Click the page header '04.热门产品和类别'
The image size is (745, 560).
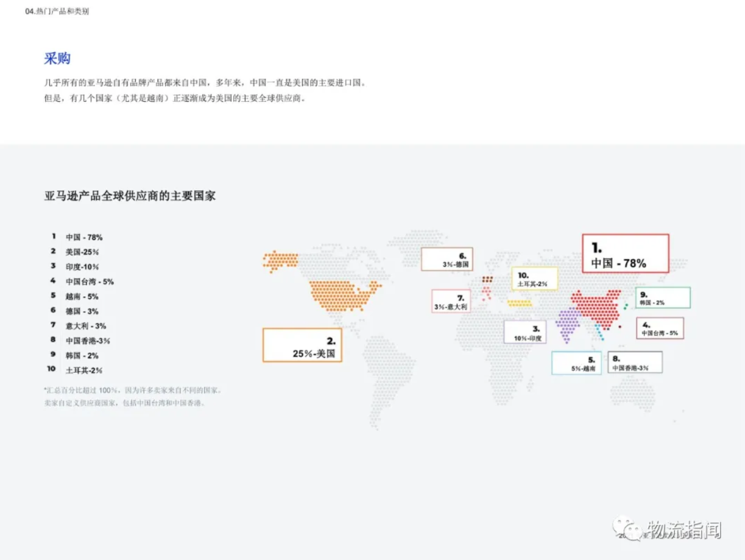(57, 11)
